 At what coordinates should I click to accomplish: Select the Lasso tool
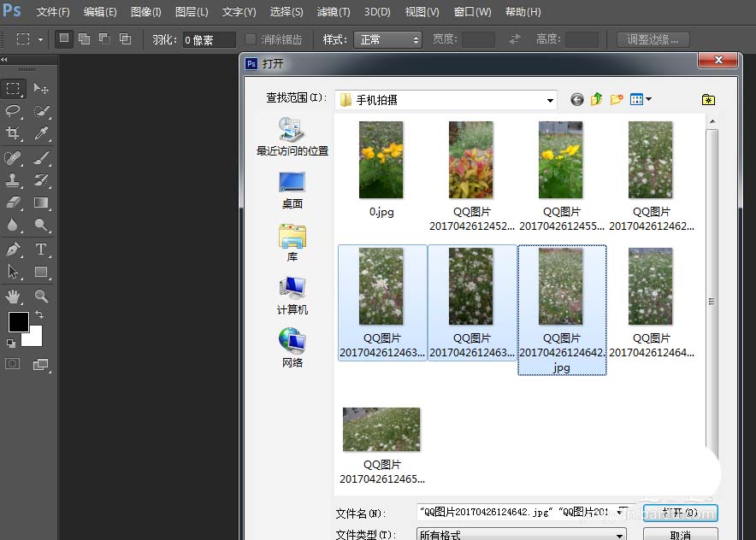pos(13,111)
